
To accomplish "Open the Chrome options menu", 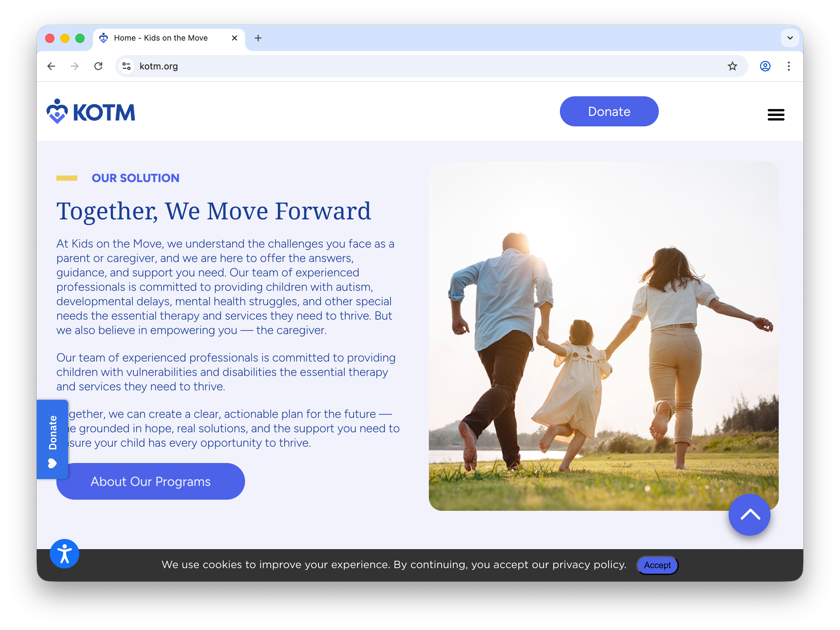I will pyautogui.click(x=789, y=66).
